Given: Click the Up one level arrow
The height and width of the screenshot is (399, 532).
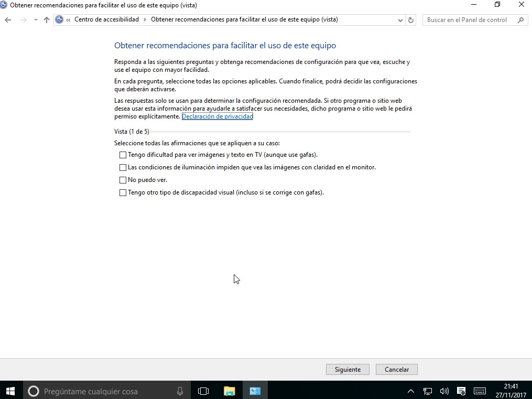Looking at the screenshot, I should coord(47,20).
